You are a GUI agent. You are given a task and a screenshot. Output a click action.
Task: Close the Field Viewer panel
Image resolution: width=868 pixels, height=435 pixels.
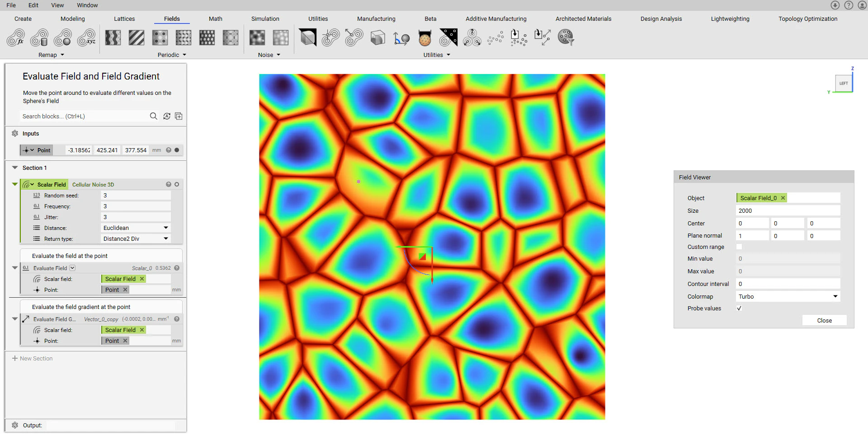point(824,320)
